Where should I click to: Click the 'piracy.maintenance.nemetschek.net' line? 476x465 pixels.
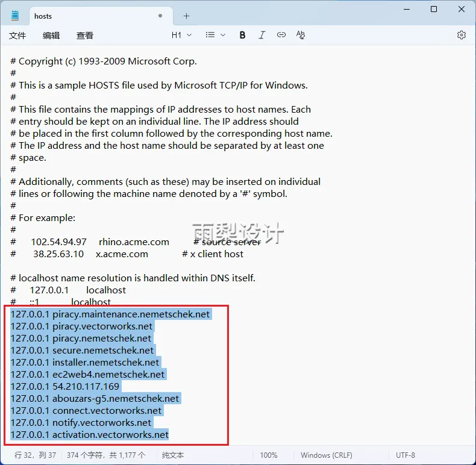coord(110,314)
